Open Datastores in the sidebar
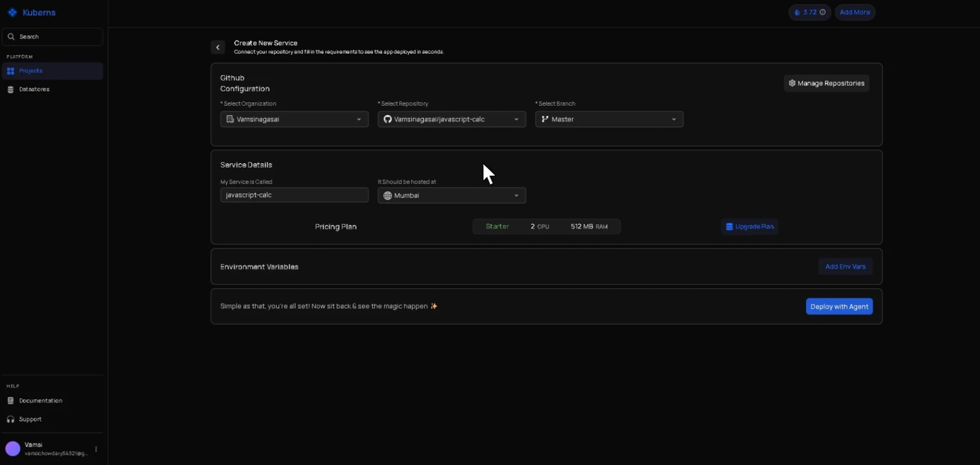980x465 pixels. [x=53, y=89]
